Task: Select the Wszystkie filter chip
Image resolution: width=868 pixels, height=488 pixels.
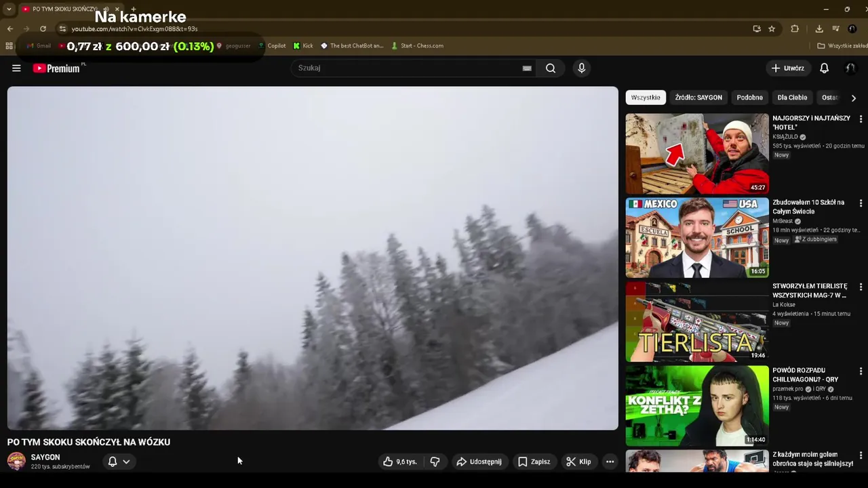Action: tap(646, 98)
